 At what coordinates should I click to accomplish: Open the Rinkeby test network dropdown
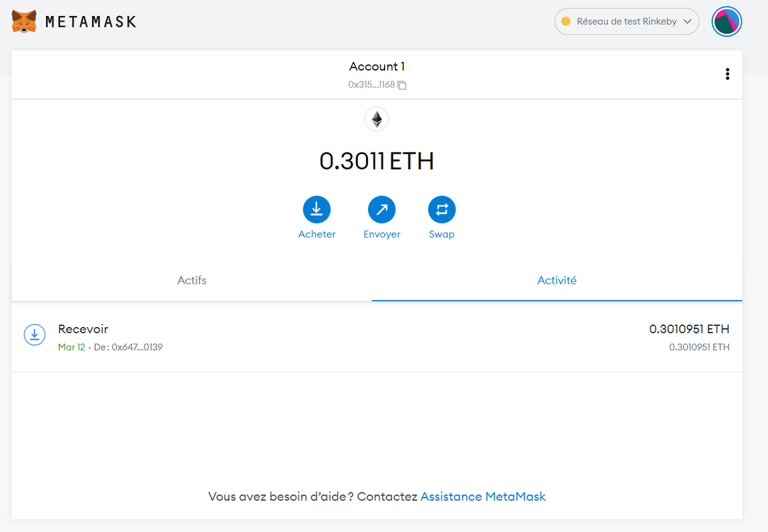(x=627, y=22)
